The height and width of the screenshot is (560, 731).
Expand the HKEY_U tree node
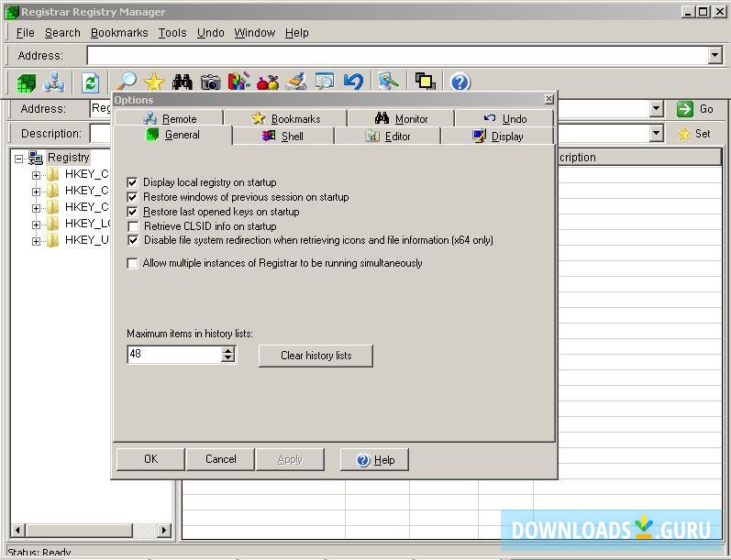36,241
